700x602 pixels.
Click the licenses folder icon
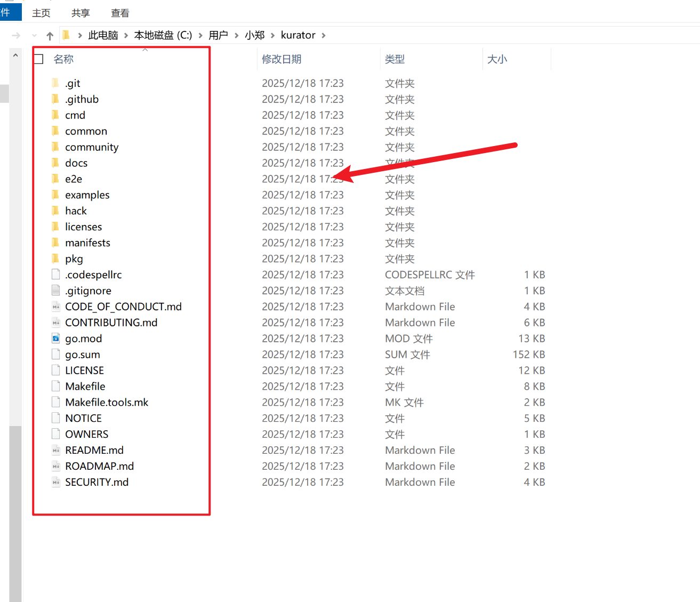(55, 227)
